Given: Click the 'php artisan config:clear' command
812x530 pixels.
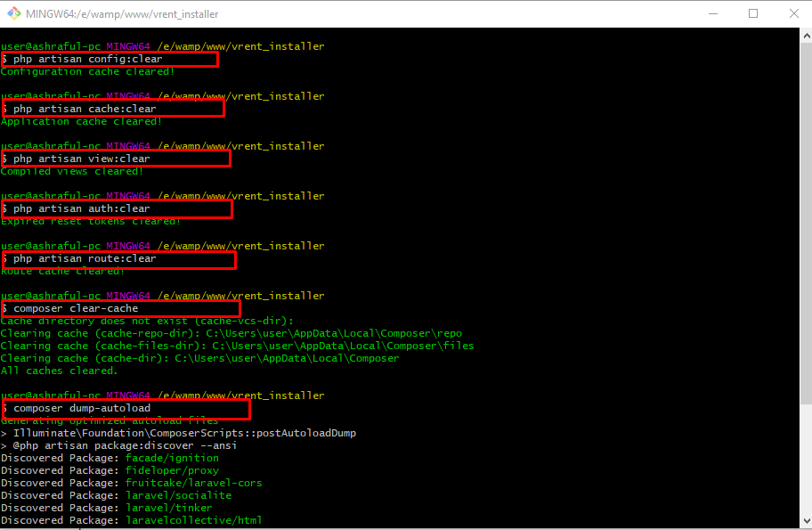Looking at the screenshot, I should pos(87,59).
